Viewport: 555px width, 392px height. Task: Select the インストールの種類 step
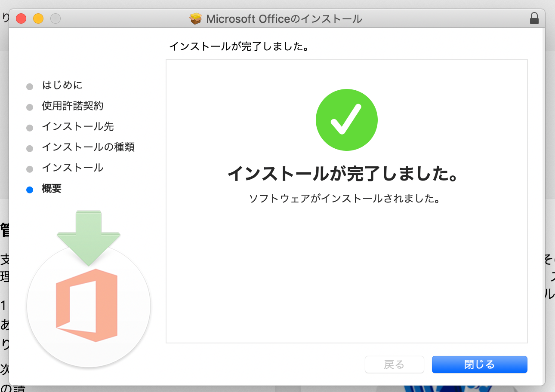point(88,147)
